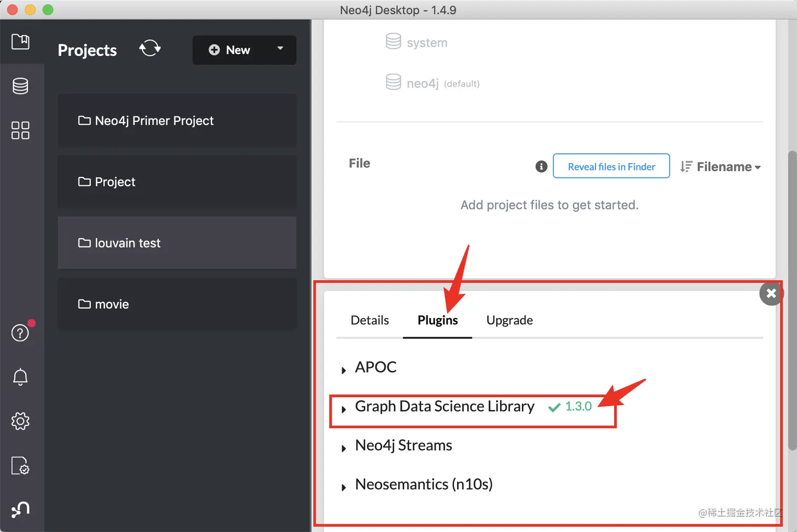Open the software keys license icon

click(21, 466)
